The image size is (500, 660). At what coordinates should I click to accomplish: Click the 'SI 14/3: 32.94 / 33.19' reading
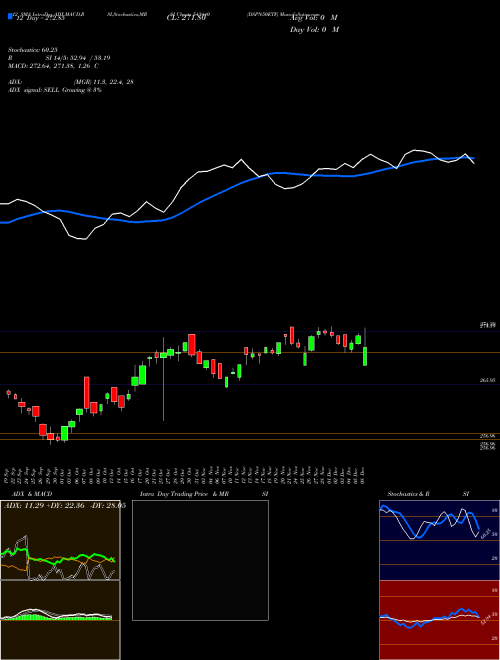(78, 58)
